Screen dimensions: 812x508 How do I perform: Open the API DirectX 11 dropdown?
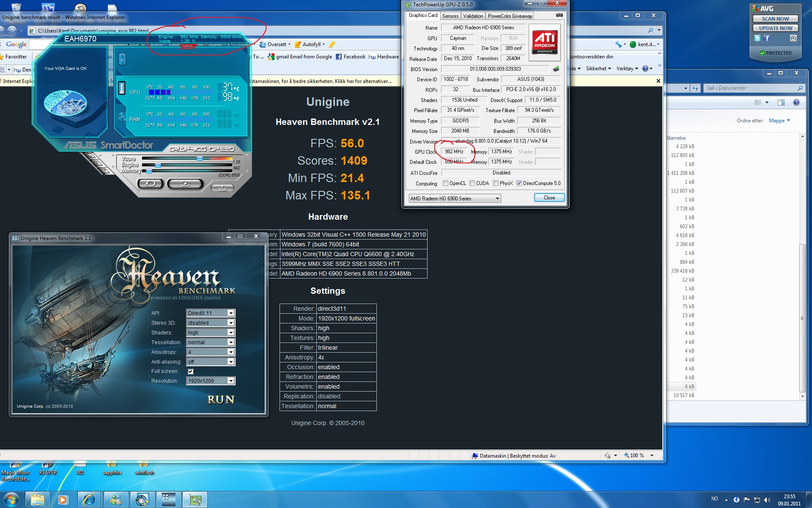(x=210, y=313)
